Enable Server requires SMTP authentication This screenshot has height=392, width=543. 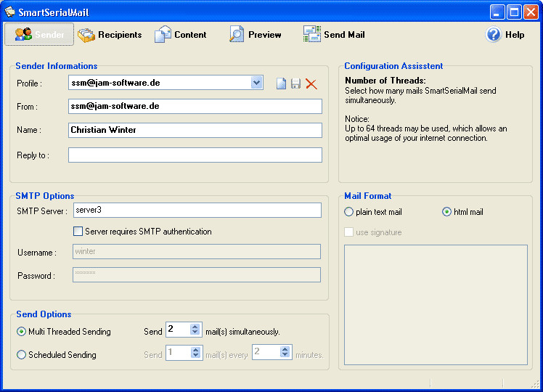pyautogui.click(x=78, y=232)
